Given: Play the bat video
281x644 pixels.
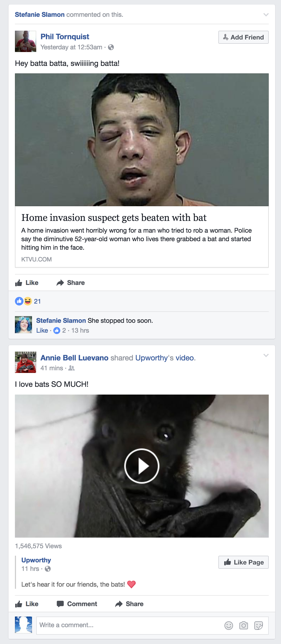Looking at the screenshot, I should [x=142, y=466].
